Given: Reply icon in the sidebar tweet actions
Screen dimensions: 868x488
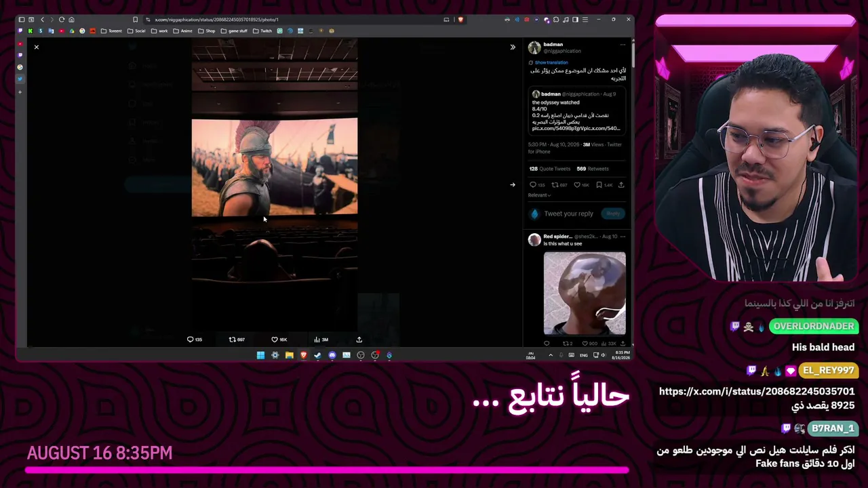Looking at the screenshot, I should (x=533, y=184).
